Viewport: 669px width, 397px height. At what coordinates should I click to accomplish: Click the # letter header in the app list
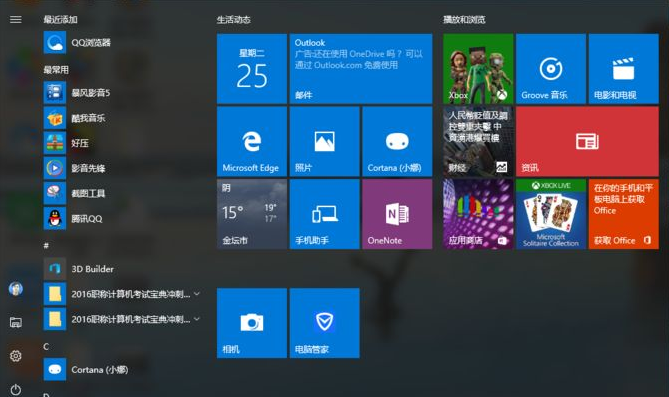[46, 245]
